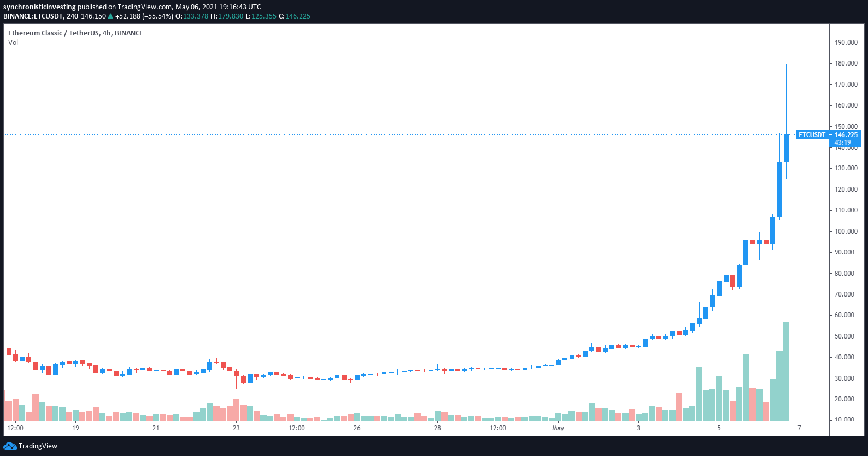Click the 7 date label on time axis
Image resolution: width=868 pixels, height=456 pixels.
(x=799, y=428)
